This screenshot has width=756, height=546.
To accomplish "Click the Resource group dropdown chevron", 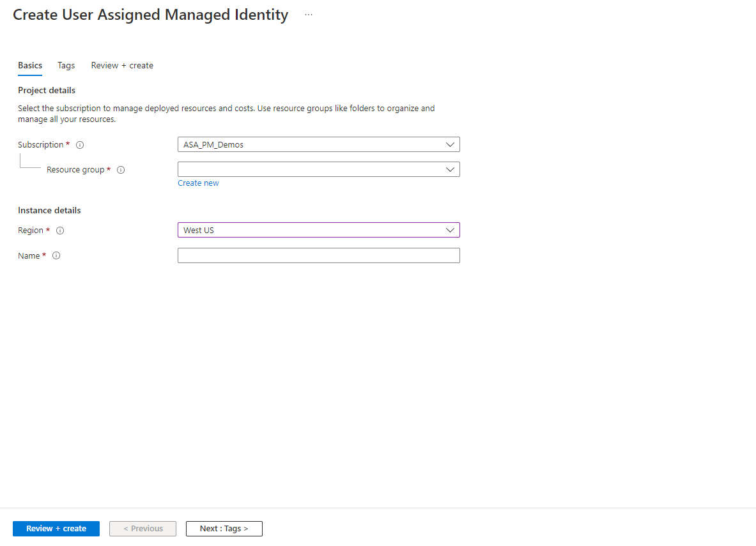I will 451,169.
